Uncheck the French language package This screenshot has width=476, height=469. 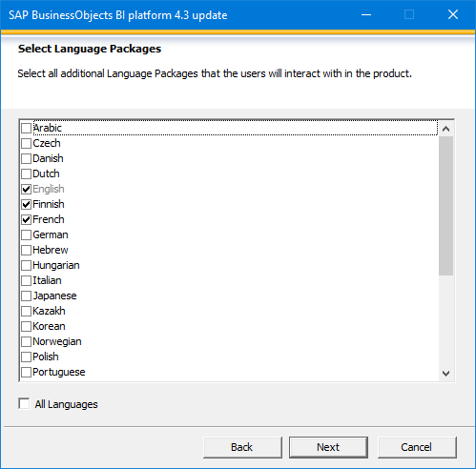[x=26, y=219]
